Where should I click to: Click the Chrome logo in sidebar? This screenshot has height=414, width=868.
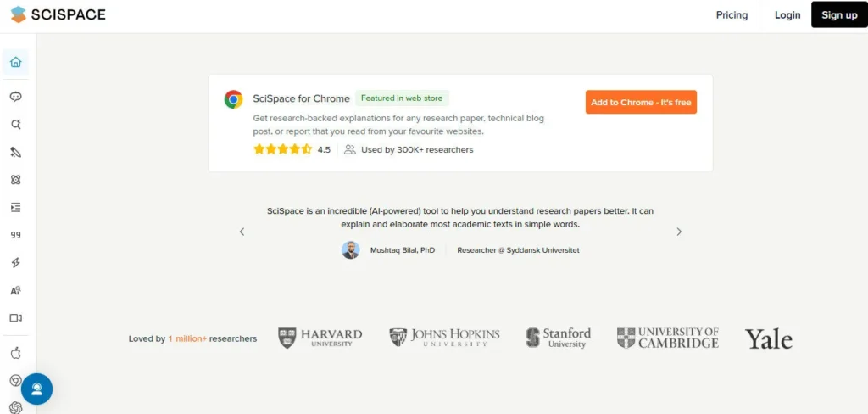15,381
